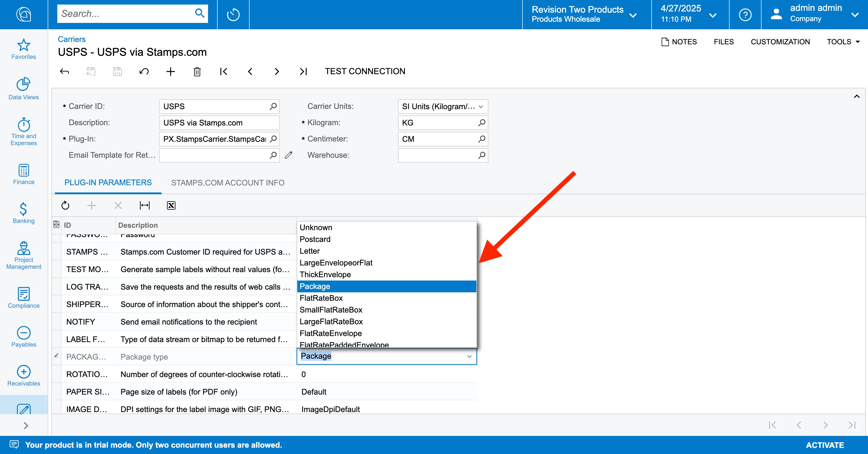Refresh the plug-in parameters grid

tap(65, 205)
